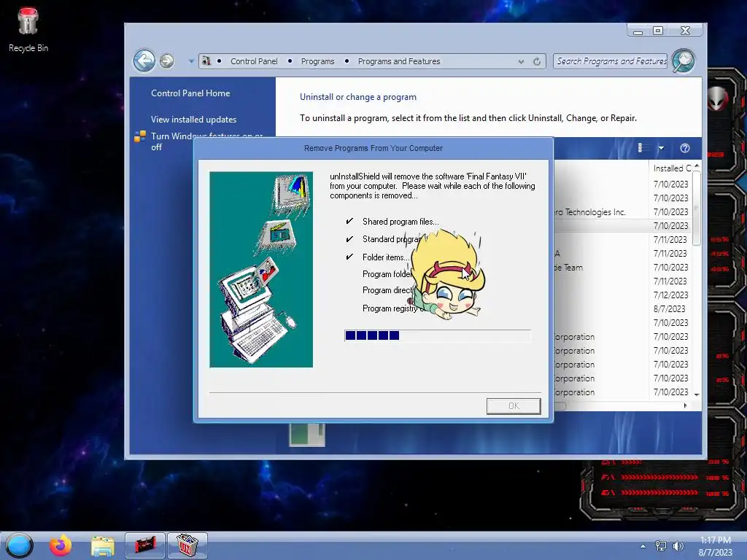Close the Programs and Features window
Image resolution: width=747 pixels, height=560 pixels.
click(x=685, y=31)
